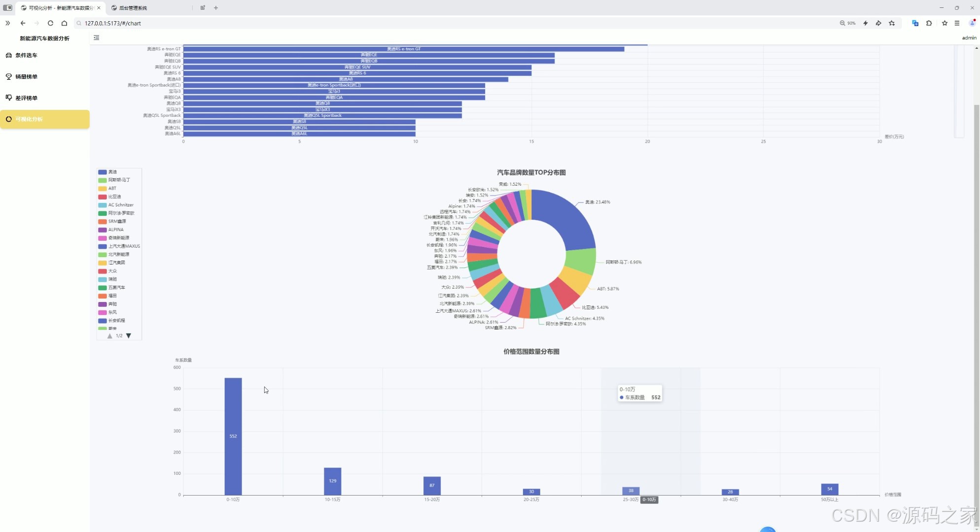The image size is (980, 532).
Task: Click the AC Schnitzer legend color swatch
Action: (102, 205)
